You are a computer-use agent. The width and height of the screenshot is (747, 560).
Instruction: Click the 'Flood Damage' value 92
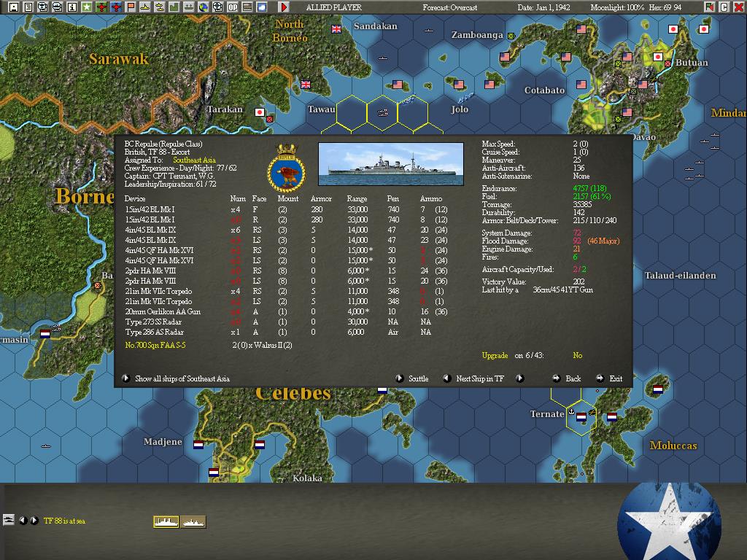(577, 241)
